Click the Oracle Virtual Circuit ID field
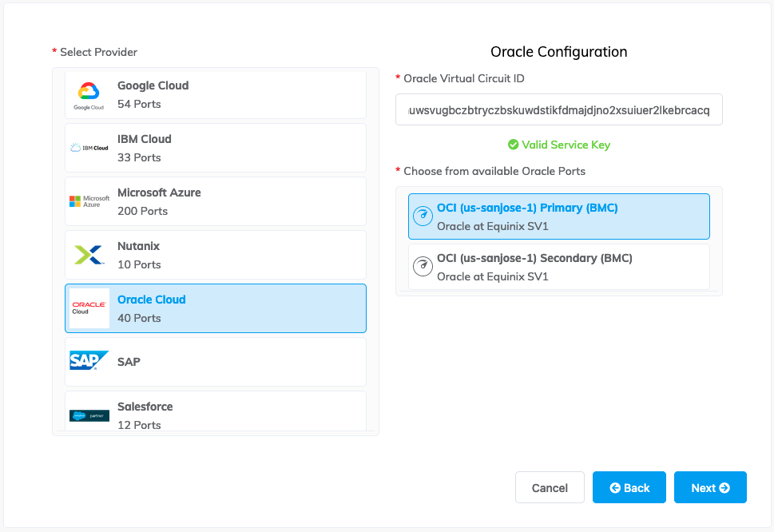Viewport: 774px width, 532px height. tap(558, 109)
